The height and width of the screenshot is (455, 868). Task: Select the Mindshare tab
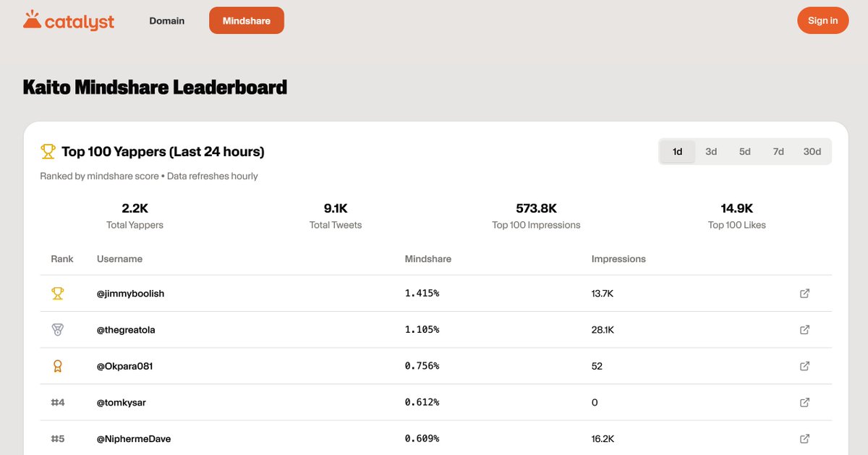246,20
